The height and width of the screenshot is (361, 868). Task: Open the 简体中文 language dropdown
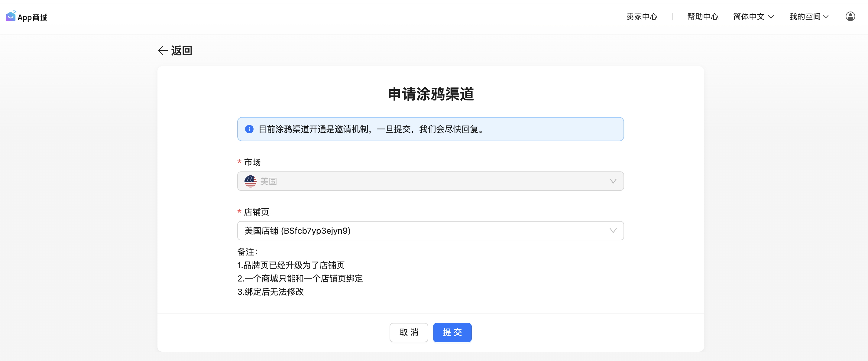pyautogui.click(x=749, y=17)
